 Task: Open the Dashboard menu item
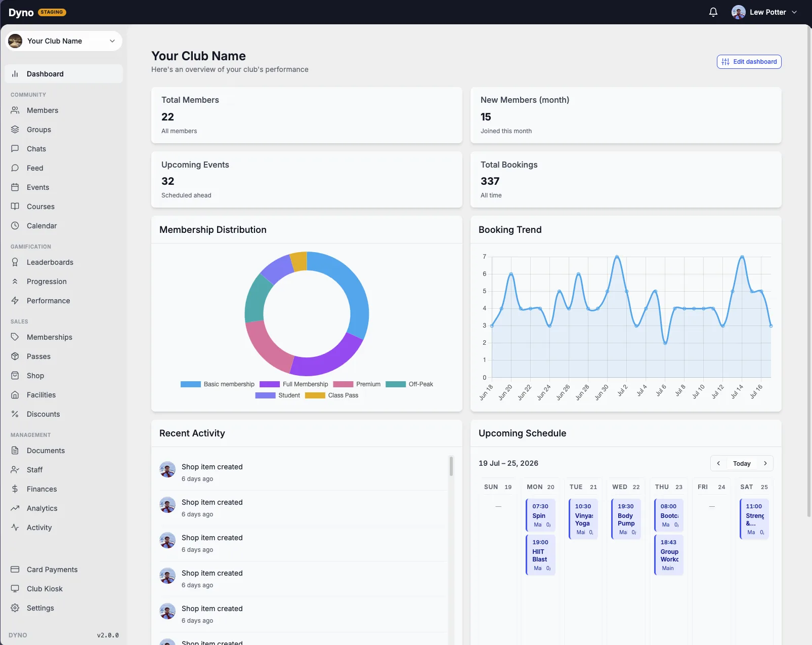(x=64, y=74)
